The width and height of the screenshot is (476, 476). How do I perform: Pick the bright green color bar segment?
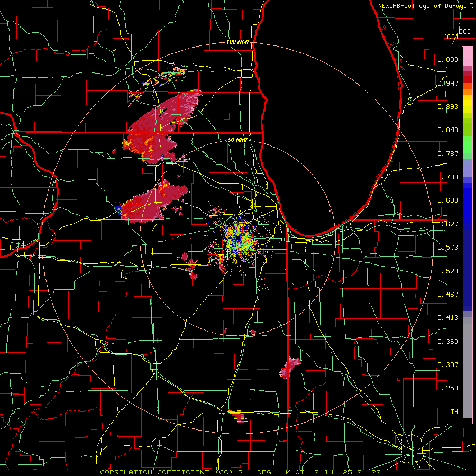[x=467, y=144]
